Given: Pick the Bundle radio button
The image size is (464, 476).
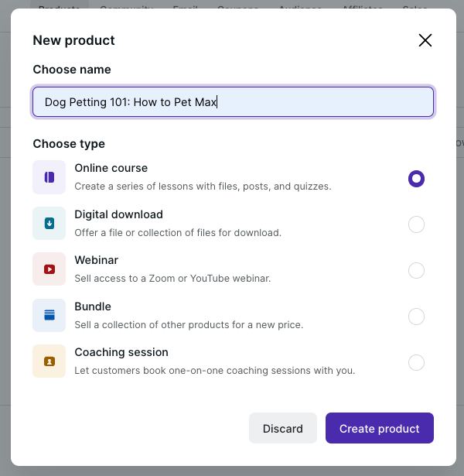Looking at the screenshot, I should 416,317.
